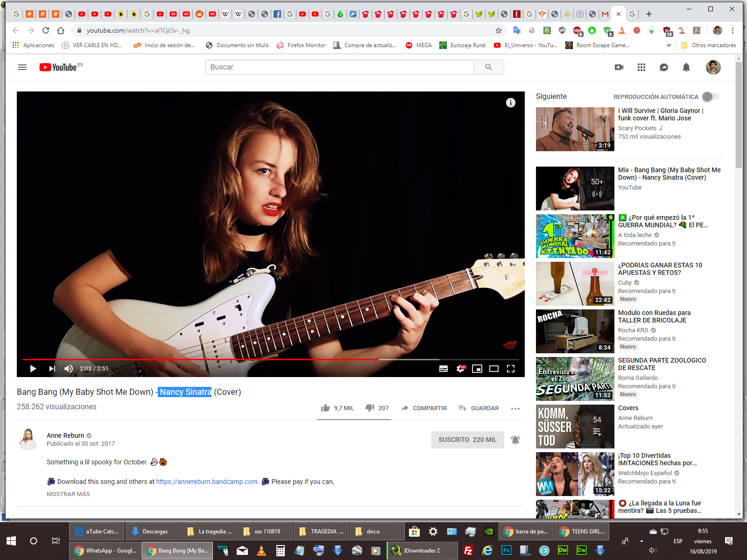Open the annereburn.bandcamp.com link
The height and width of the screenshot is (560, 747).
[x=207, y=482]
